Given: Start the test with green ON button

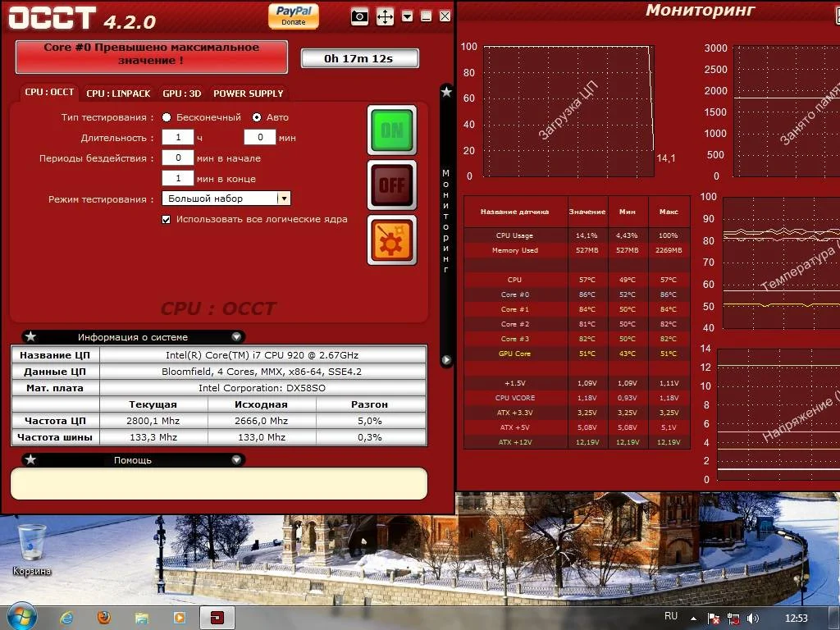Looking at the screenshot, I should coord(392,130).
